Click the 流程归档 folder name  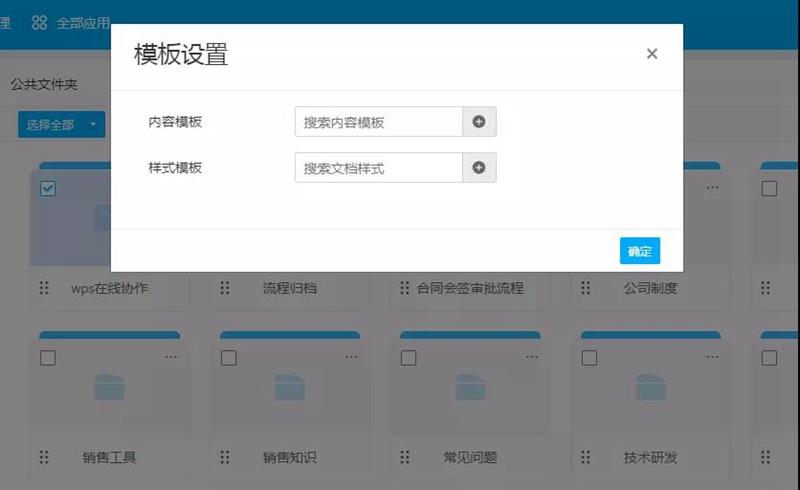click(290, 288)
